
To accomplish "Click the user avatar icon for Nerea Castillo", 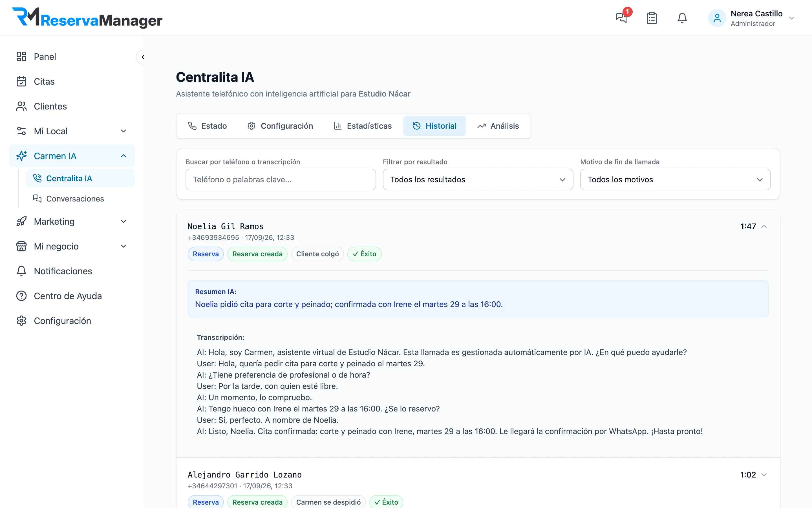I will tap(717, 18).
